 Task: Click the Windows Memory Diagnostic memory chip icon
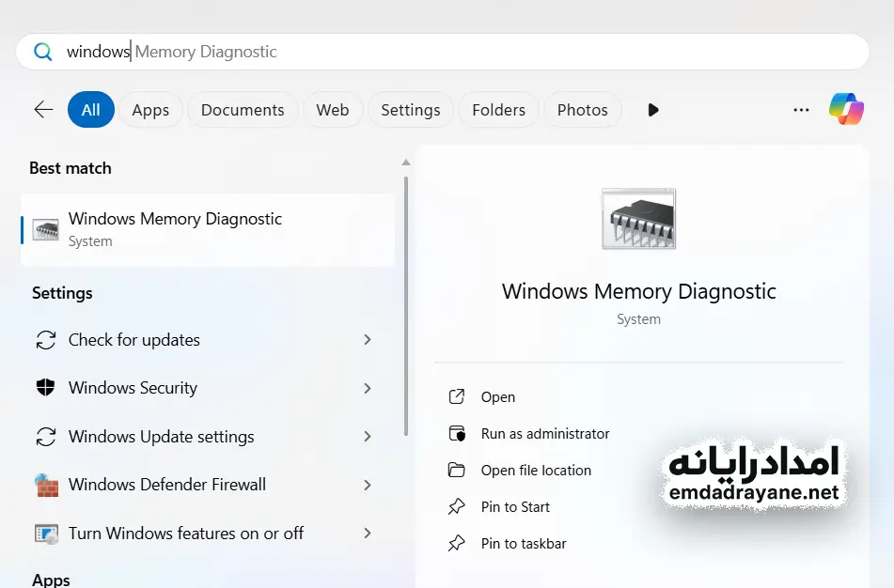pos(638,218)
